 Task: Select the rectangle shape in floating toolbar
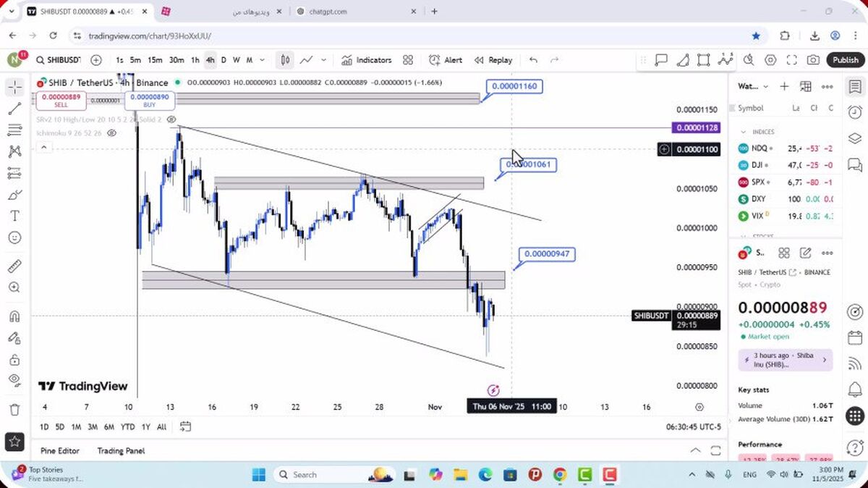point(703,60)
